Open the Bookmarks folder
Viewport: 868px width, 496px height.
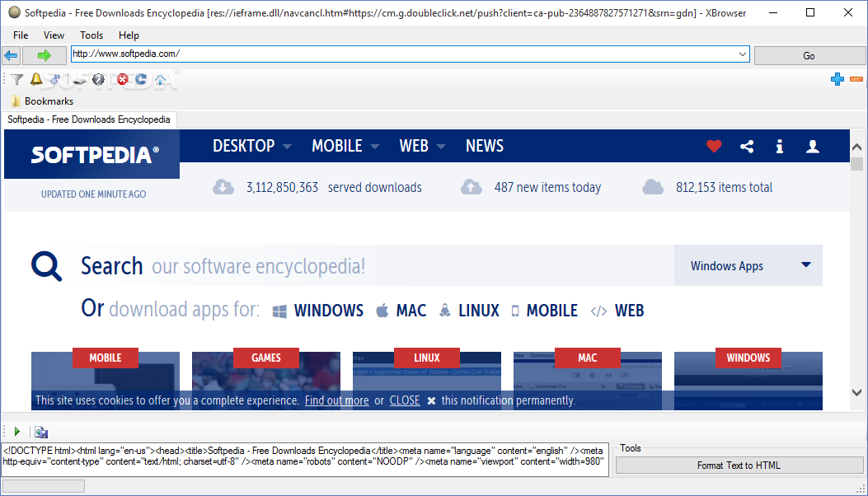(x=42, y=101)
